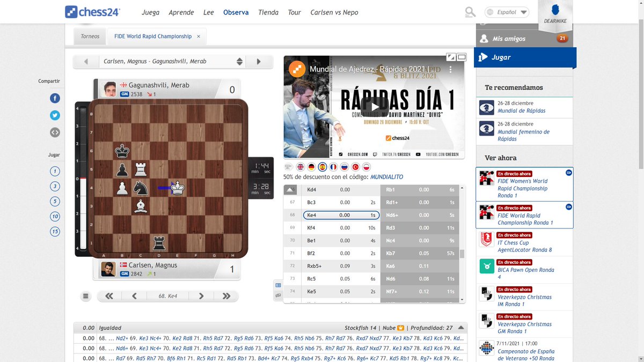Start a 15-minute game from Jugar

(55, 232)
